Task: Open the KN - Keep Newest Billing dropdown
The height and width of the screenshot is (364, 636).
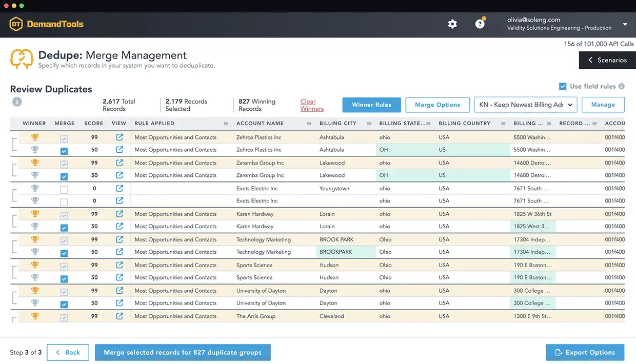Action: click(x=526, y=105)
